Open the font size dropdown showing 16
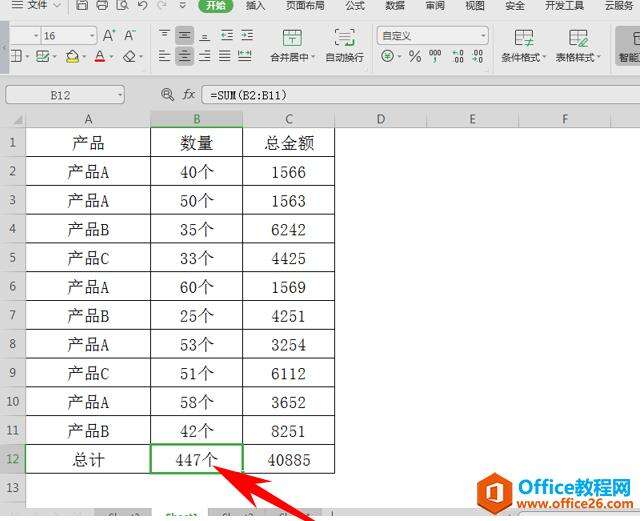Image resolution: width=640 pixels, height=521 pixels. 93,36
